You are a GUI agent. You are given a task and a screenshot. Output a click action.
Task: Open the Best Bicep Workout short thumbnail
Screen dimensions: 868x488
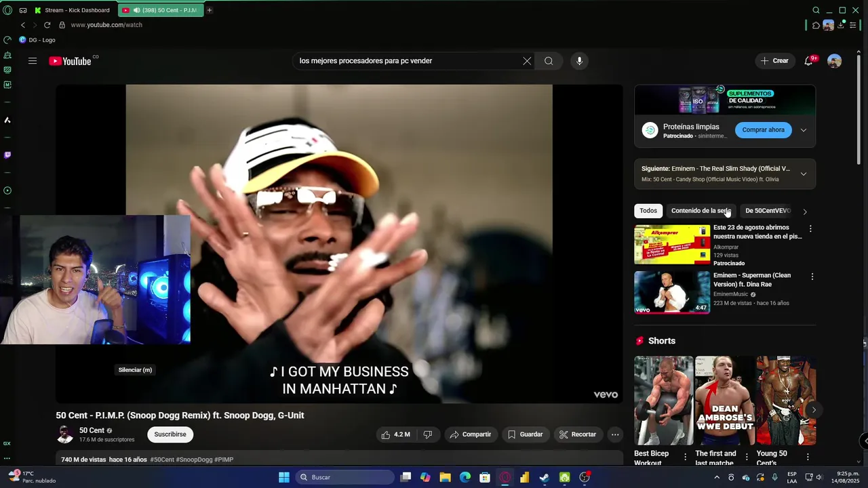coord(663,401)
